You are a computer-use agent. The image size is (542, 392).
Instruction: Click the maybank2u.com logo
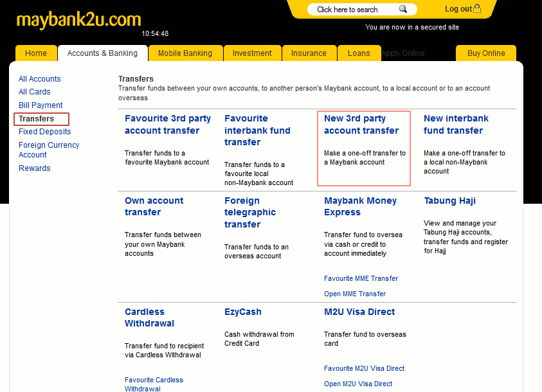click(79, 20)
